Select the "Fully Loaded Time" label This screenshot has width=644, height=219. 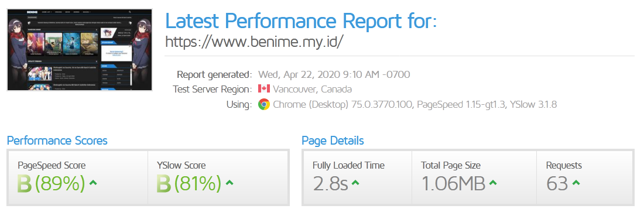click(x=349, y=166)
